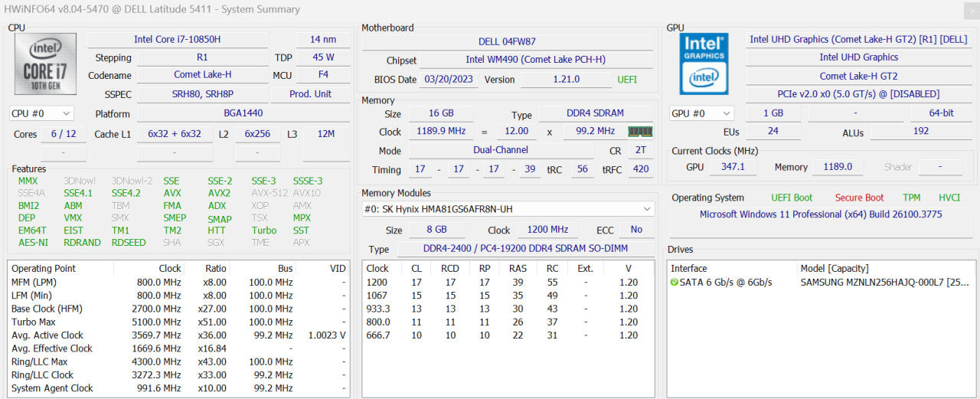This screenshot has width=980, height=399.
Task: Click the Comet Lake-H GT2 GPU codename field
Action: tap(859, 76)
